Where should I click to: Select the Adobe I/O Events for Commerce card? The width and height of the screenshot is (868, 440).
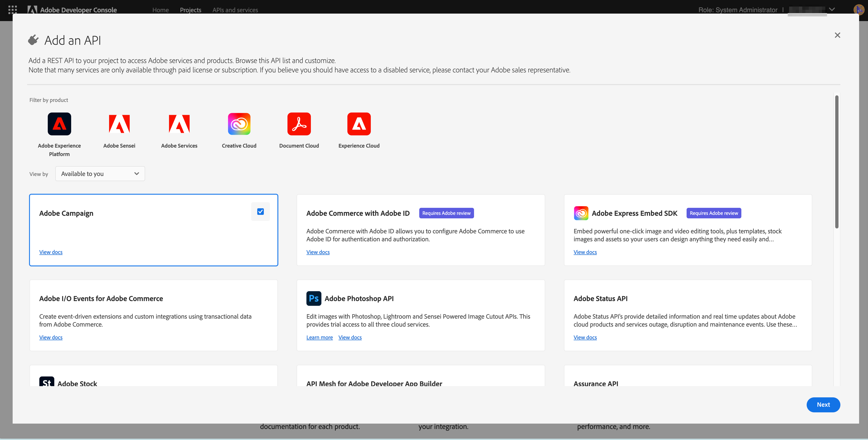(153, 315)
